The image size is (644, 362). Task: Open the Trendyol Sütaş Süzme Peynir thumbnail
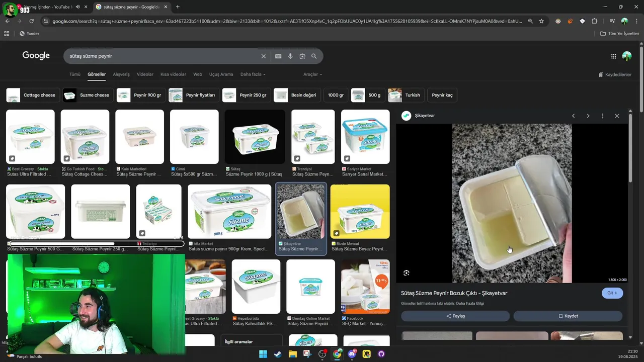tap(313, 137)
